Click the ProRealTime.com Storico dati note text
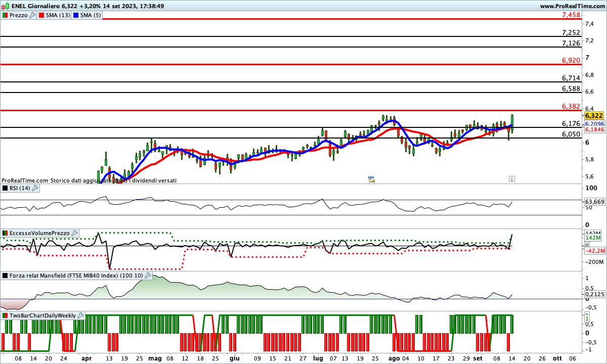The height and width of the screenshot is (364, 607). click(x=89, y=180)
